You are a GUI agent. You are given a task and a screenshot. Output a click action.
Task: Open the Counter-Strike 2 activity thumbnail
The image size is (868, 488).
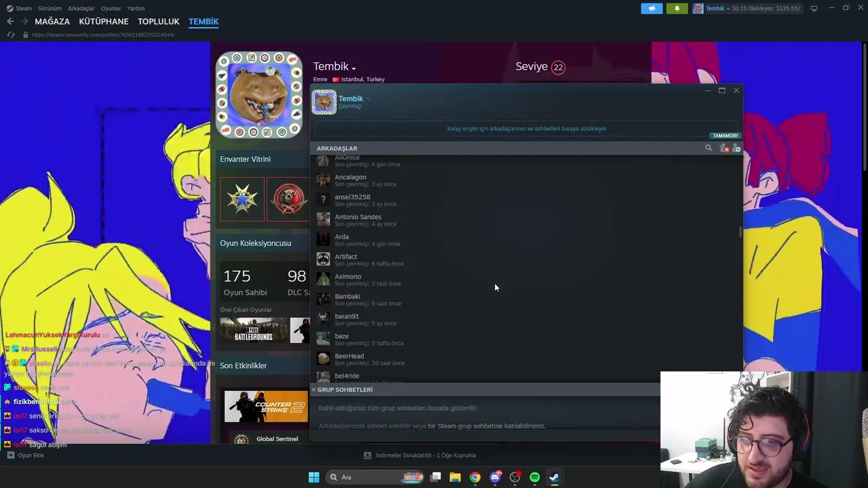(266, 406)
